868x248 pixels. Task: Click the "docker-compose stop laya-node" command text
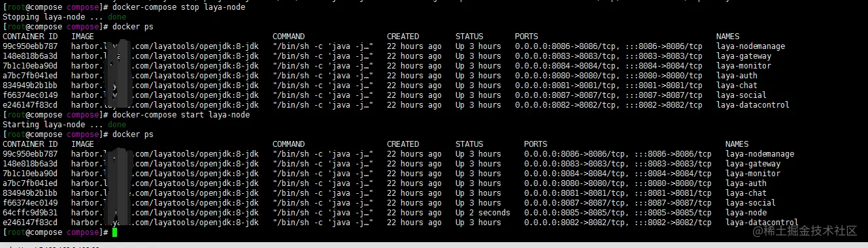(181, 7)
